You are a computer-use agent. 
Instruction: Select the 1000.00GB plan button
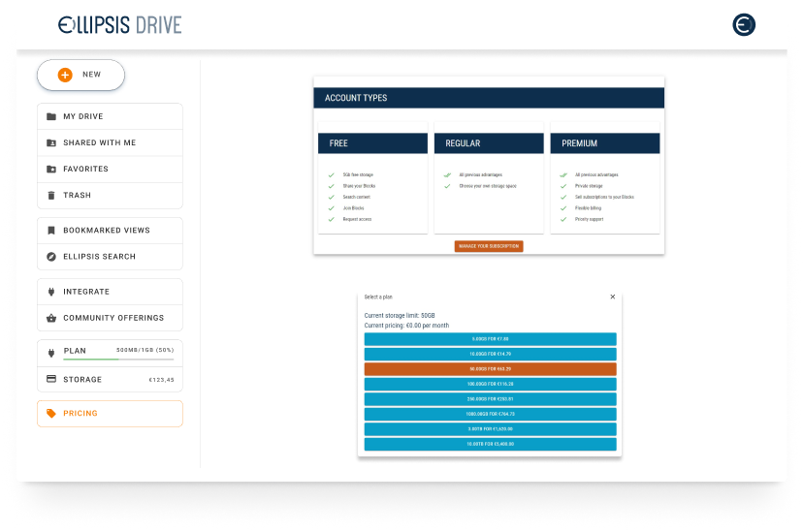490,414
